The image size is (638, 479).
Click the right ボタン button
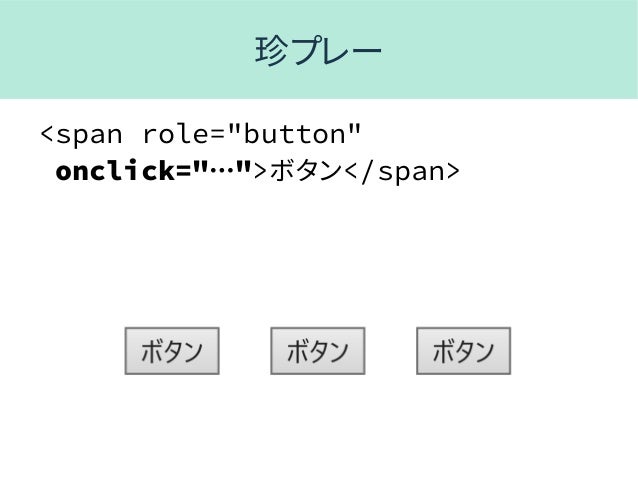[x=463, y=351]
